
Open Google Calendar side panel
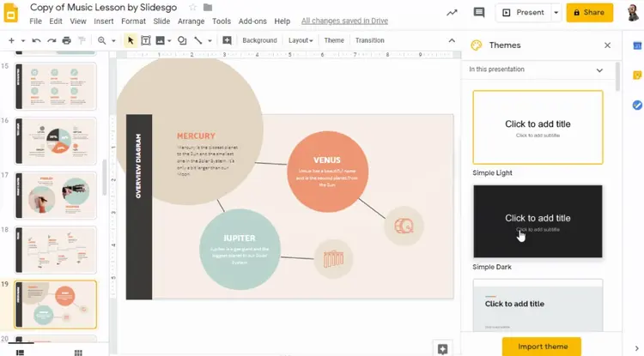[637, 46]
